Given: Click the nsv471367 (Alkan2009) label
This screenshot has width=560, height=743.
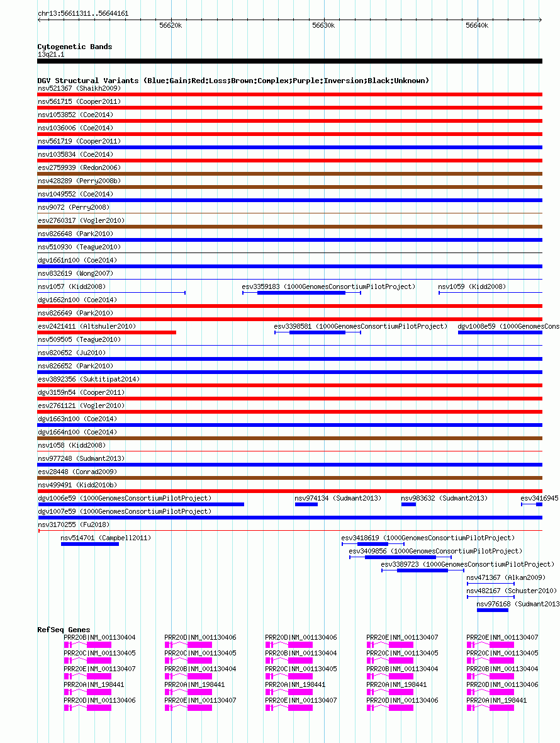Looking at the screenshot, I should (x=506, y=578).
